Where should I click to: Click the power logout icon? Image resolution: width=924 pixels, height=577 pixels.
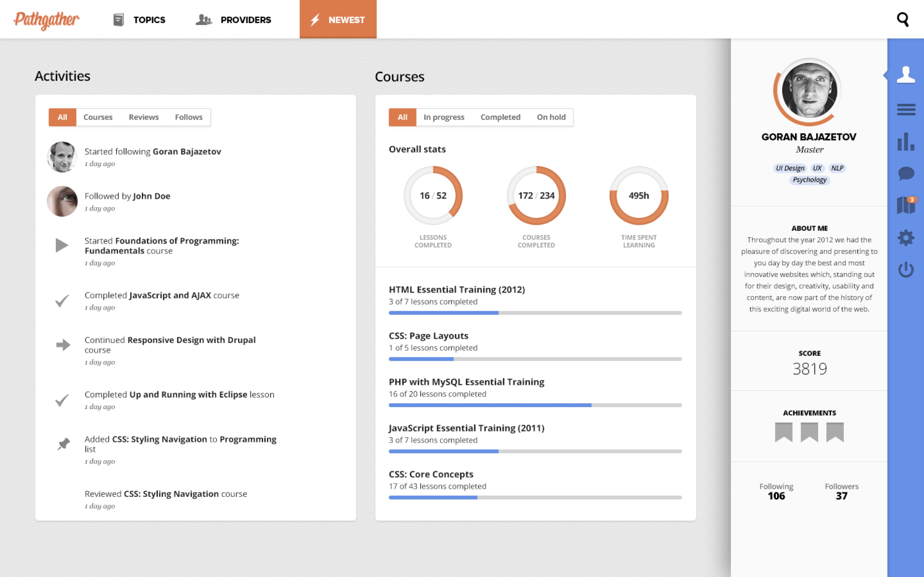tap(906, 270)
